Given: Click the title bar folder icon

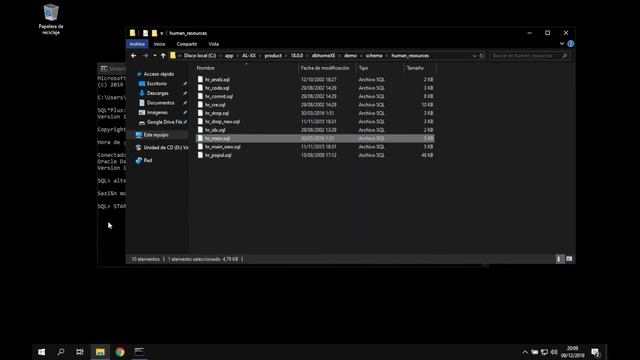Looking at the screenshot, I should [x=133, y=33].
